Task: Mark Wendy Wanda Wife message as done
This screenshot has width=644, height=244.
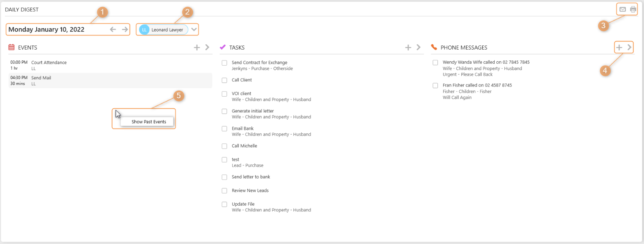Action: coord(436,62)
